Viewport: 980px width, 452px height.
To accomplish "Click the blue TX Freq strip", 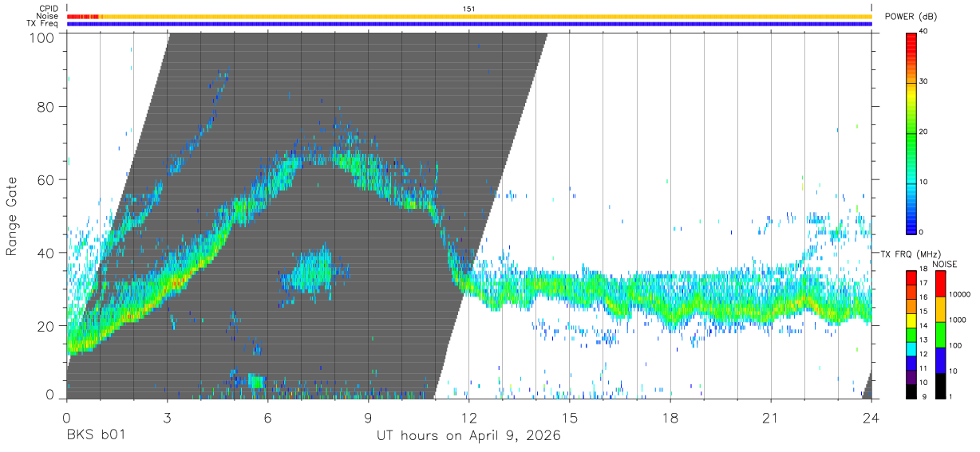I will click(469, 24).
